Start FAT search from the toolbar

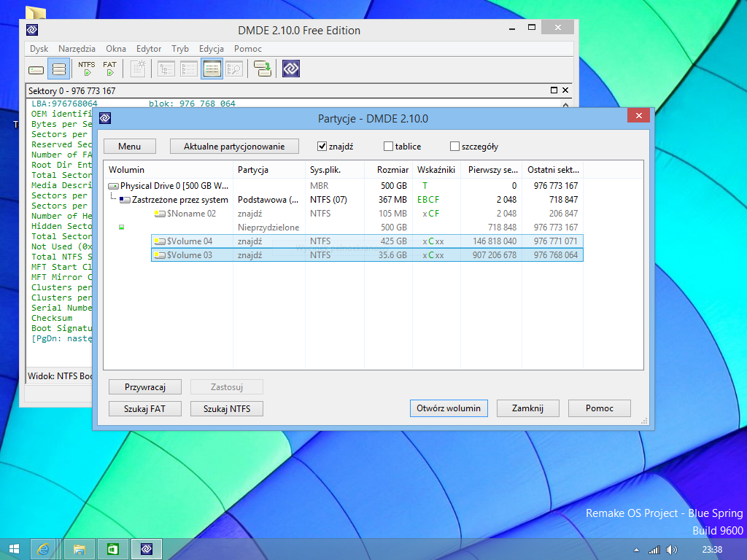click(x=109, y=69)
